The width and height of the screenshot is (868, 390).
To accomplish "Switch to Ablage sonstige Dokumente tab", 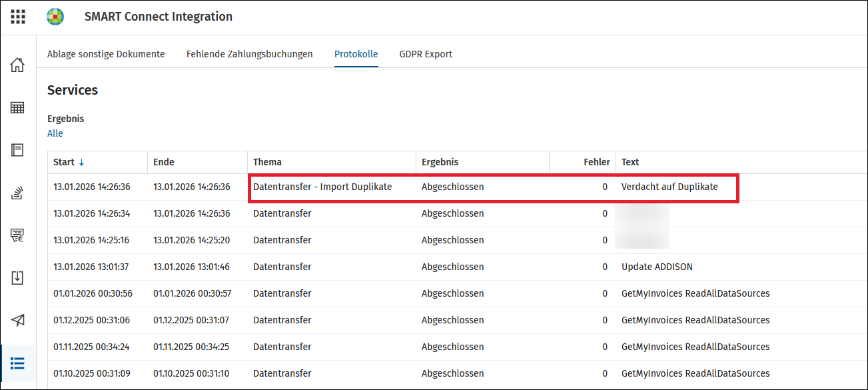I will (x=106, y=54).
